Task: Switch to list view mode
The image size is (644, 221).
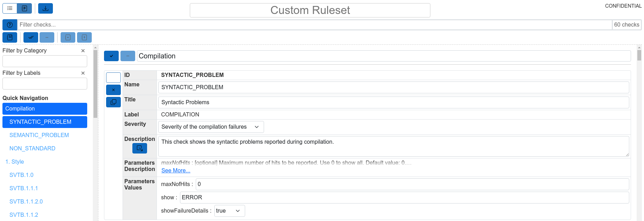Action: point(10,8)
